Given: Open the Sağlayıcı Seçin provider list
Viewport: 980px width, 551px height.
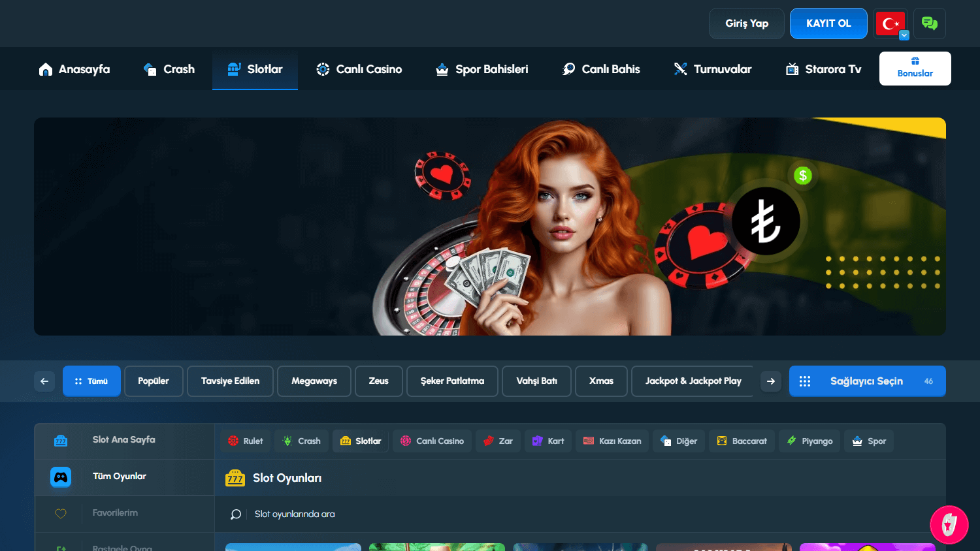Looking at the screenshot, I should (x=867, y=381).
